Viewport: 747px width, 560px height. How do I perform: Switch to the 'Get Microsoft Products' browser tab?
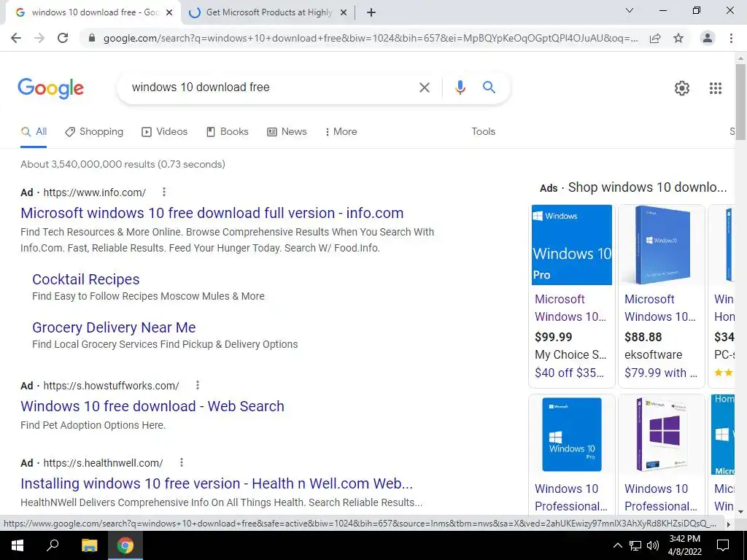click(x=268, y=12)
